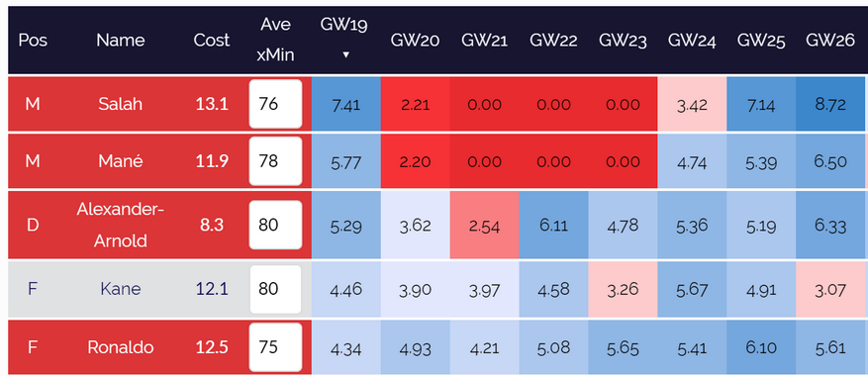Click Alexander-Arnold's xMin input showing 80

pos(276,225)
